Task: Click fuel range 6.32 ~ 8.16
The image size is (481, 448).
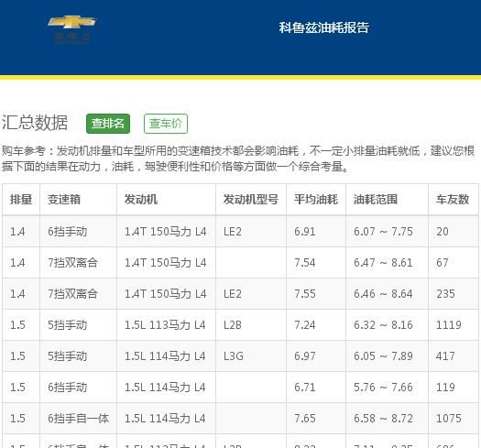Action: (x=383, y=325)
